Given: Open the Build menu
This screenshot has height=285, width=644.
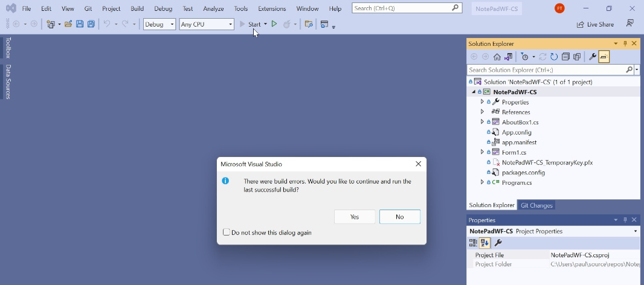Looking at the screenshot, I should tap(137, 8).
